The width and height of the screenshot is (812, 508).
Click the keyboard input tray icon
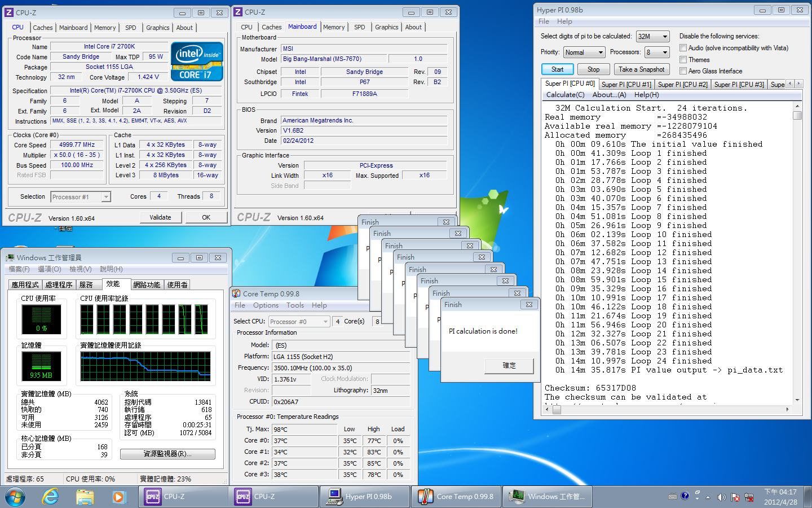672,497
